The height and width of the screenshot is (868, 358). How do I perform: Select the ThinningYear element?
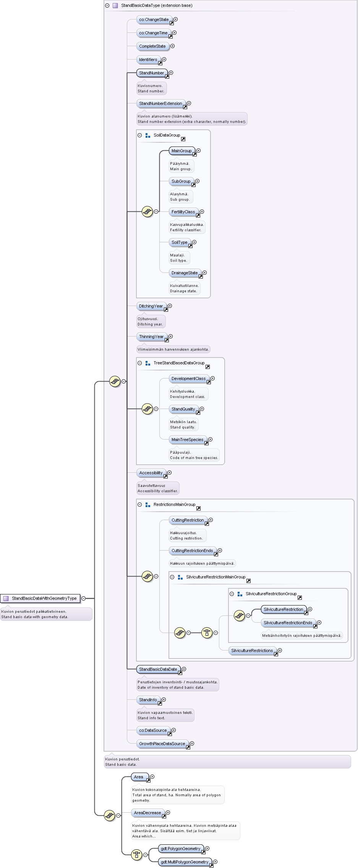coord(152,337)
